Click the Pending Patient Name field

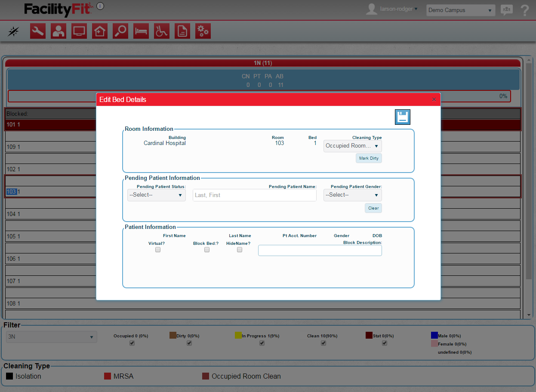click(255, 195)
